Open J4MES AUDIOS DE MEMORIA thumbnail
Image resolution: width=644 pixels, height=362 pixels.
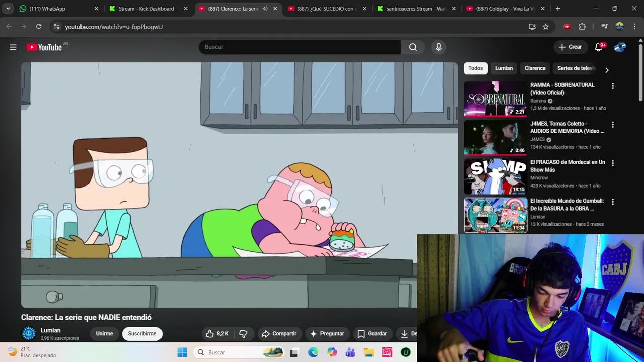point(496,138)
